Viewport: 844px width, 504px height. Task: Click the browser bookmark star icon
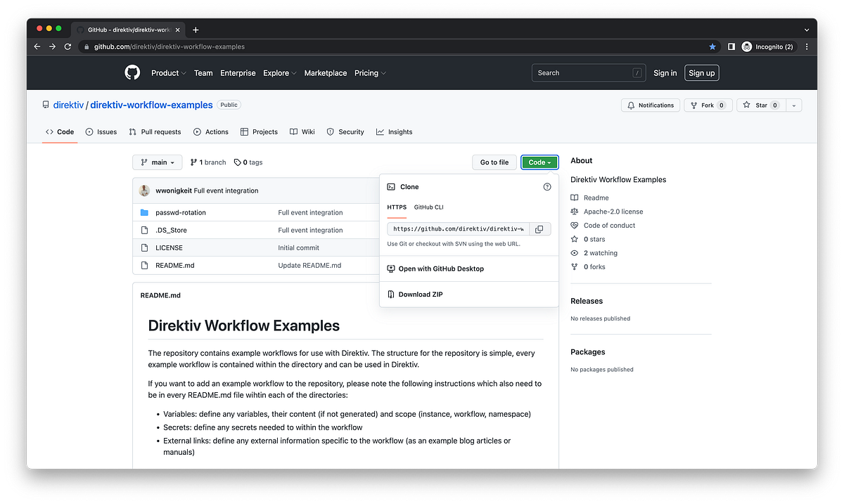pyautogui.click(x=712, y=46)
